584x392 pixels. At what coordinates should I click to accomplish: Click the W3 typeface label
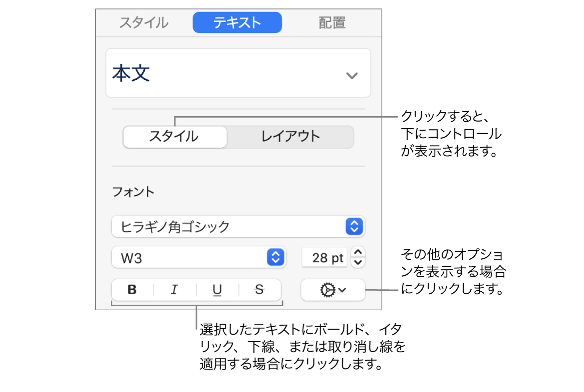click(x=131, y=258)
